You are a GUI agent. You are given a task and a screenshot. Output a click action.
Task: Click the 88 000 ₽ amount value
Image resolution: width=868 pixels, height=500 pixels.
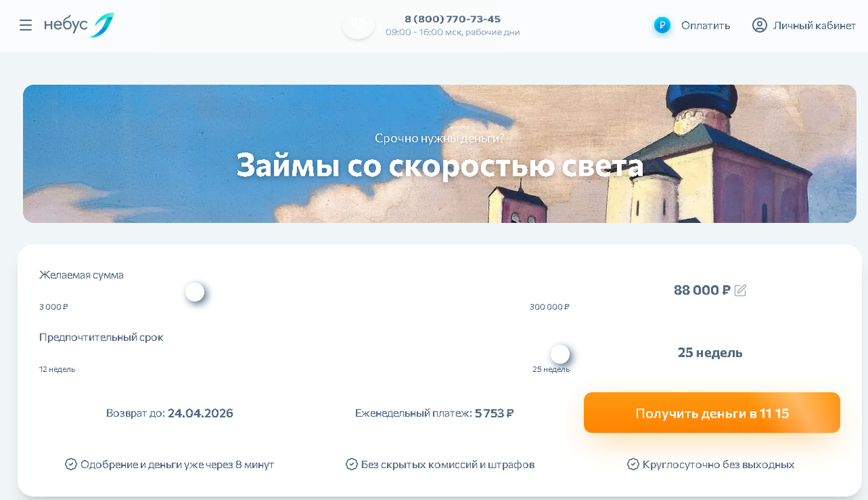tap(702, 290)
